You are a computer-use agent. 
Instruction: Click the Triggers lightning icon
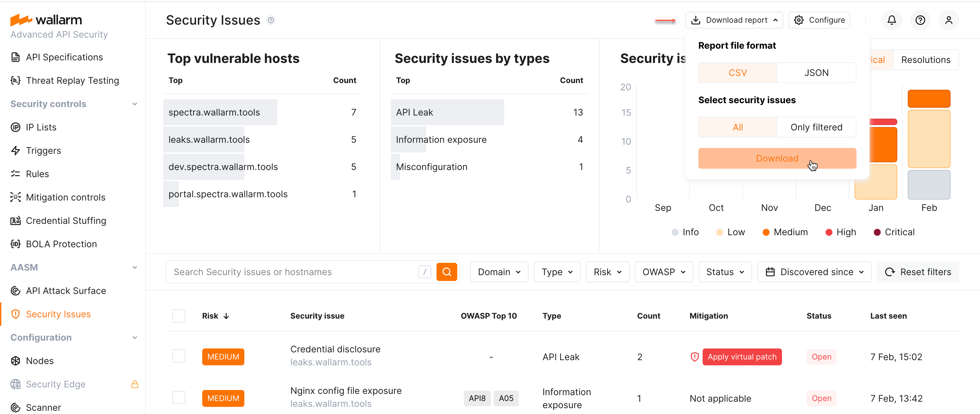pyautogui.click(x=15, y=151)
